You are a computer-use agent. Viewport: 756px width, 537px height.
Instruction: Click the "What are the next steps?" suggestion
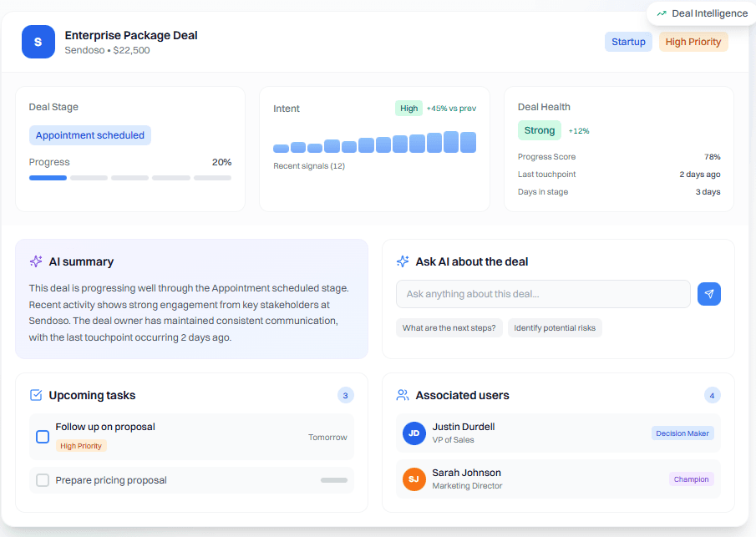click(x=449, y=327)
